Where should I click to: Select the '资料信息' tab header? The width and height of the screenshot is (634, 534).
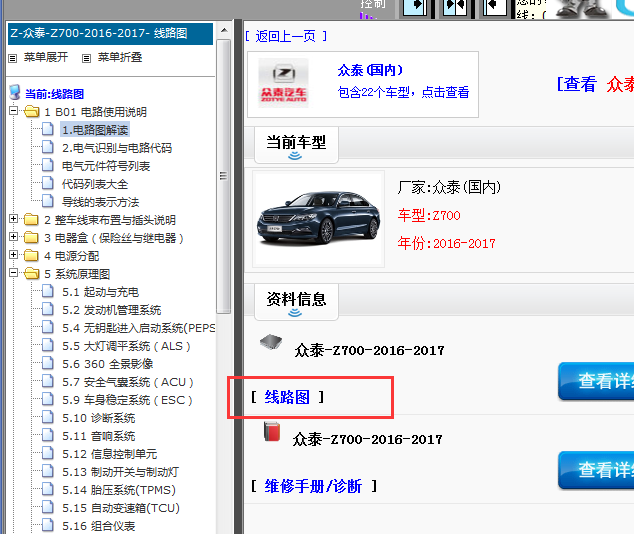pyautogui.click(x=296, y=302)
